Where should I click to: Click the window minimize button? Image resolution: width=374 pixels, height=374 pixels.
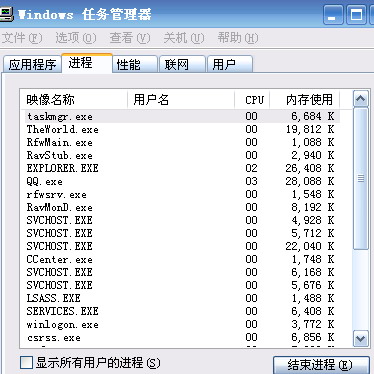click(x=333, y=15)
